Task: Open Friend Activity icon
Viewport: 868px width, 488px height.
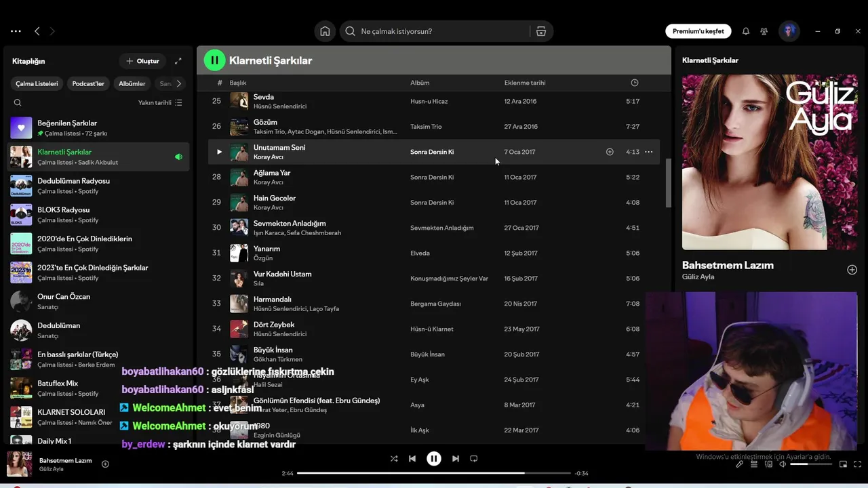Action: click(x=764, y=31)
